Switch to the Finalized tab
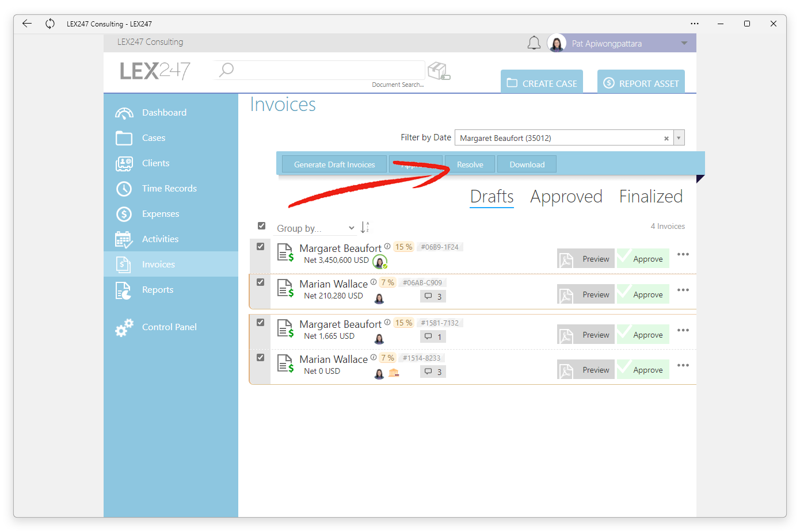 coord(651,197)
